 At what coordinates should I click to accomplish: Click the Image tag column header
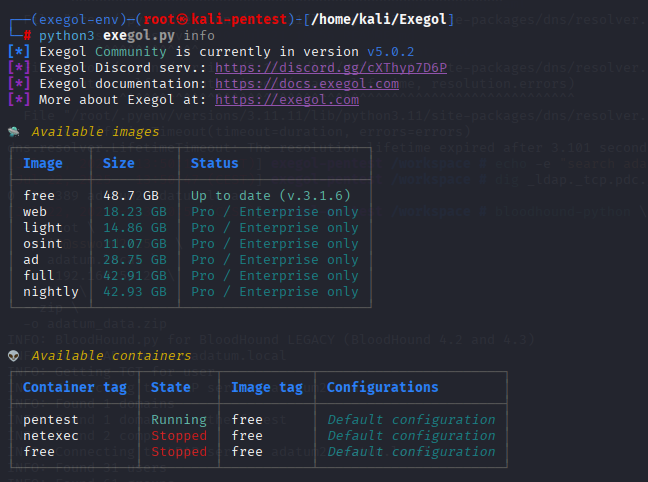click(x=267, y=388)
